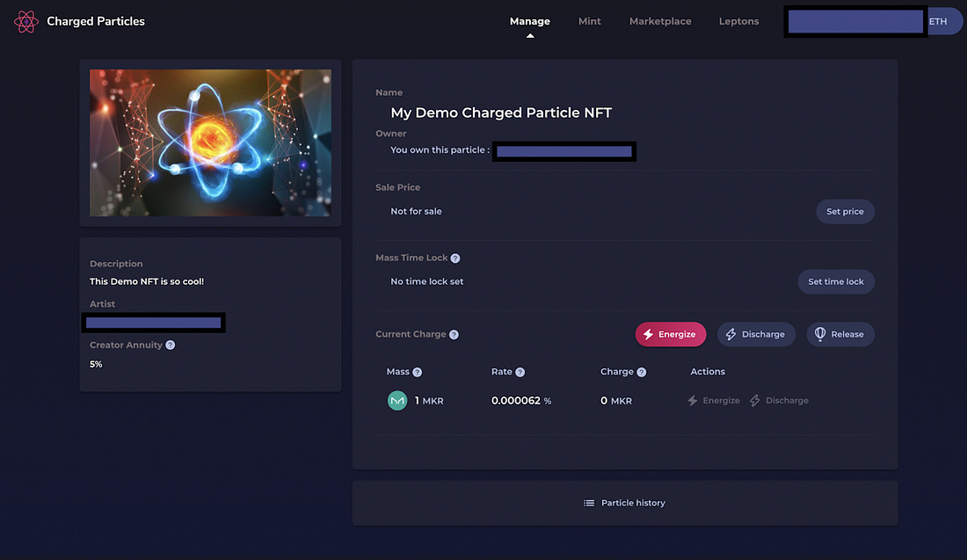Click the red Energize button

671,334
